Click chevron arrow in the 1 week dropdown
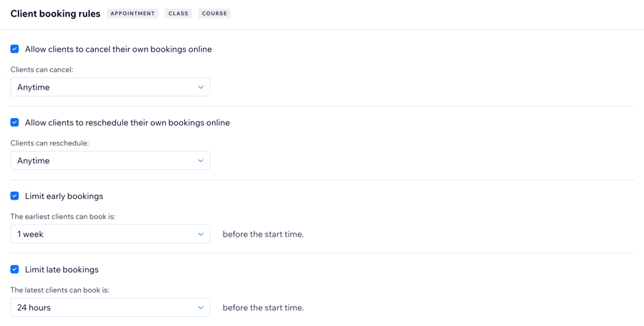 (x=200, y=234)
